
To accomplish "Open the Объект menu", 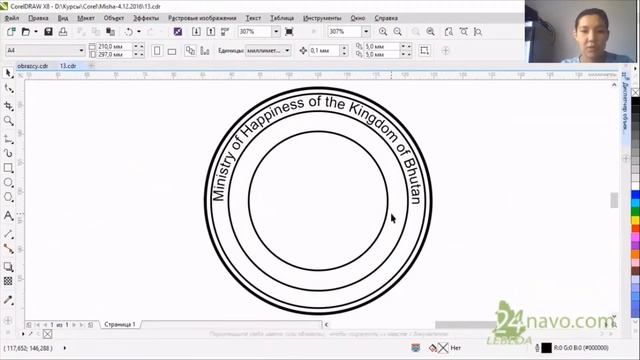I will pyautogui.click(x=114, y=18).
